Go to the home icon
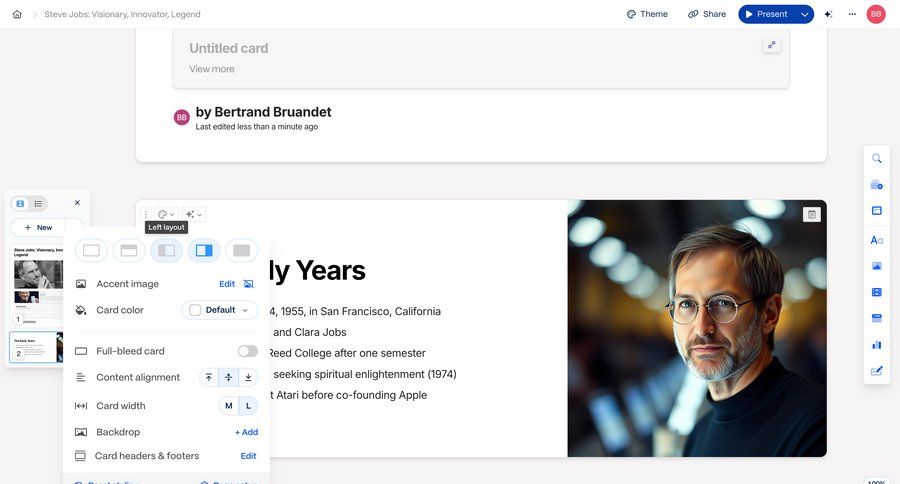Screen dimensions: 900x484 click(17, 14)
